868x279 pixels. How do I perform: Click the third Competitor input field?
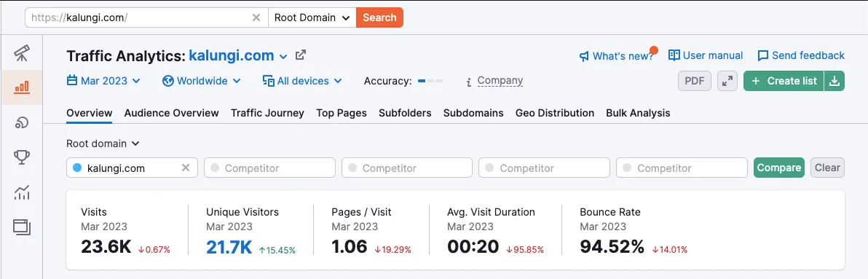[x=544, y=168]
